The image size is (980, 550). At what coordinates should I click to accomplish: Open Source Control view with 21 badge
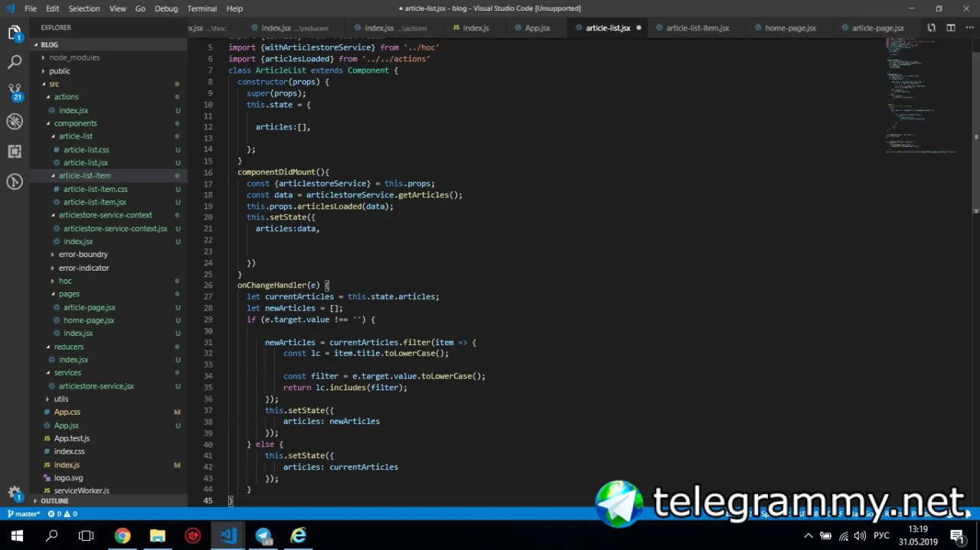click(x=15, y=92)
